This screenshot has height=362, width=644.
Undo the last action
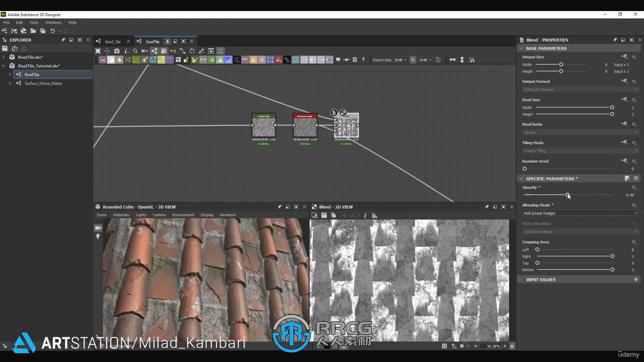52,31
